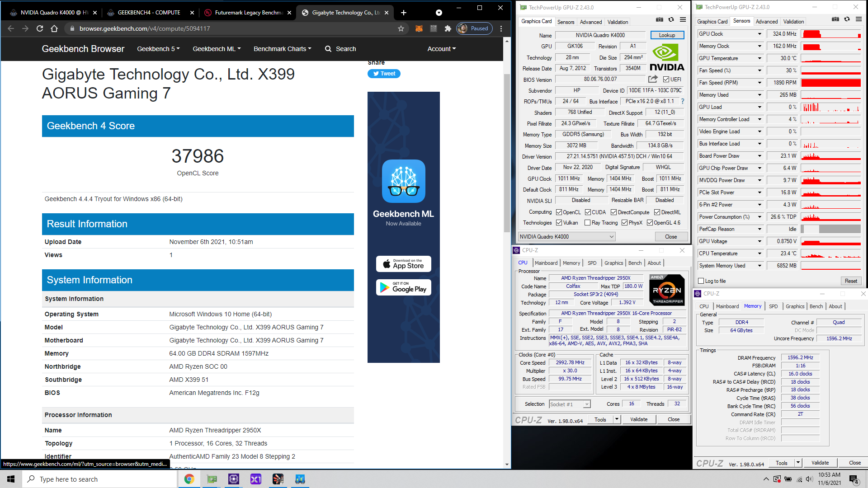Screen dimensions: 868x488
Task: Click Validate button in left CPU-Z
Action: coord(639,419)
